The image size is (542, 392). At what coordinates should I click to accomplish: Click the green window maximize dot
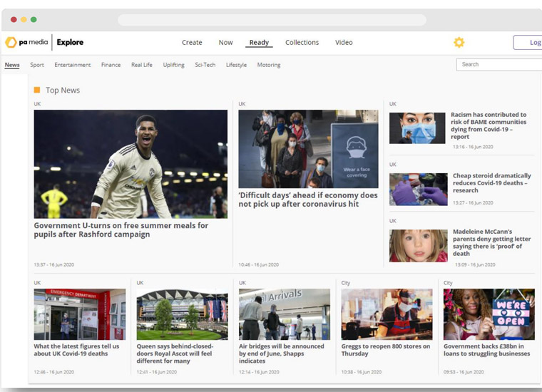point(34,19)
